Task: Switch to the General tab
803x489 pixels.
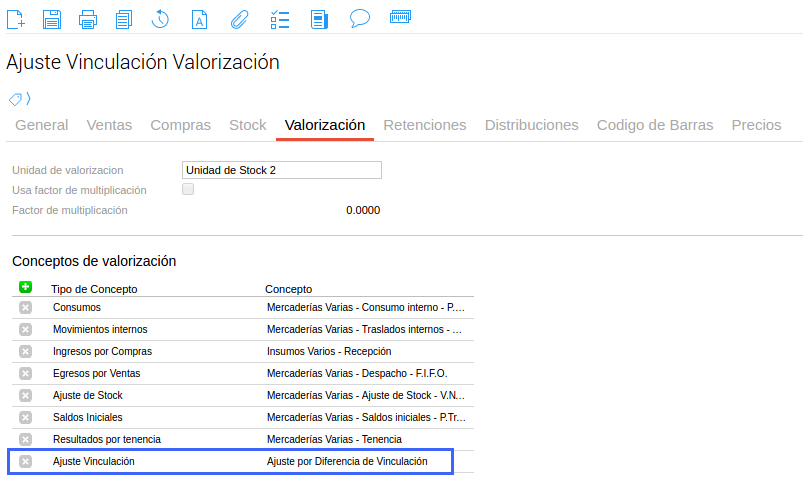Action: point(41,125)
